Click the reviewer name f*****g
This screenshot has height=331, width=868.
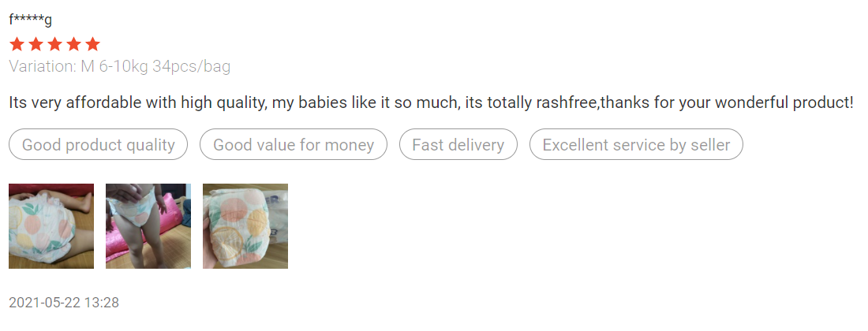click(x=30, y=20)
